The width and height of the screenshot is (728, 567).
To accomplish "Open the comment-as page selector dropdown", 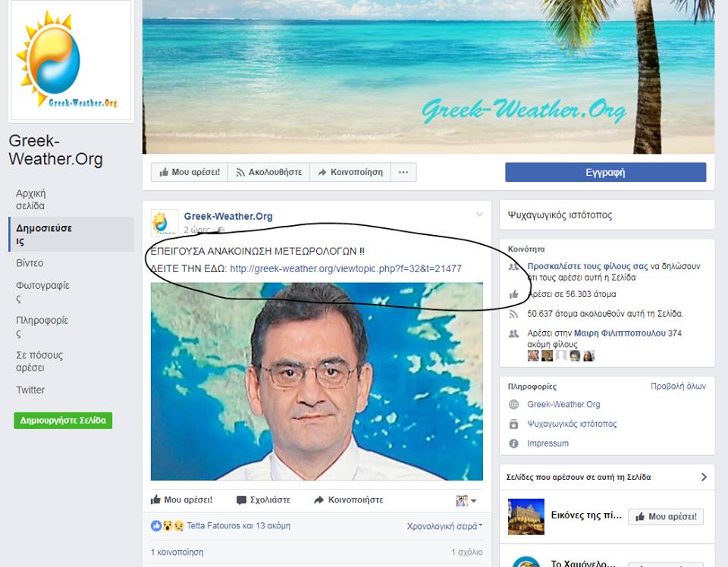I will coord(466,500).
